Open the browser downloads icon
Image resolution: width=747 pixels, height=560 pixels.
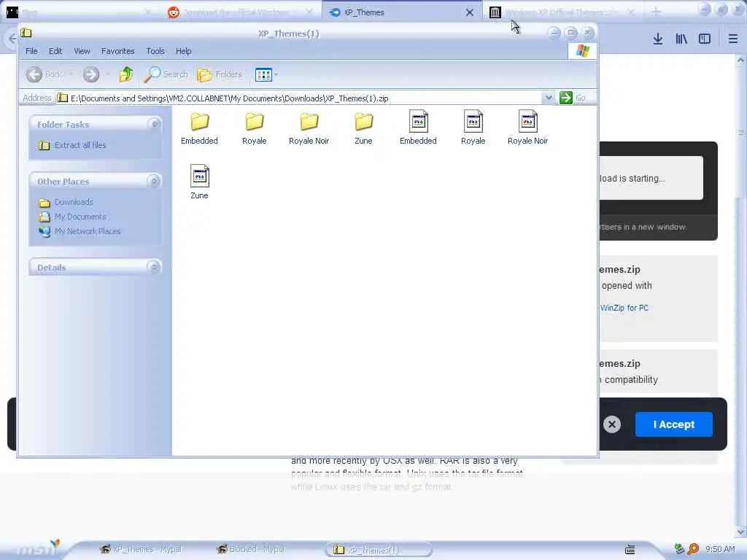(x=658, y=39)
